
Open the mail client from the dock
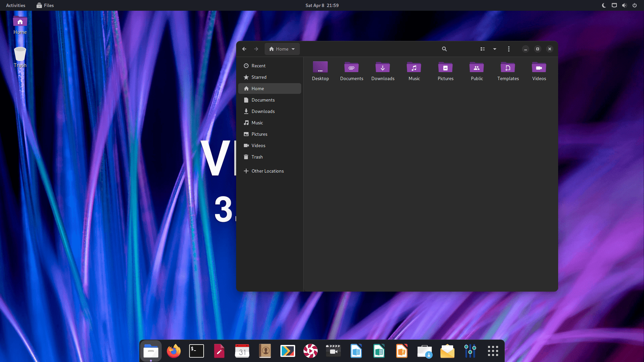coord(447,351)
